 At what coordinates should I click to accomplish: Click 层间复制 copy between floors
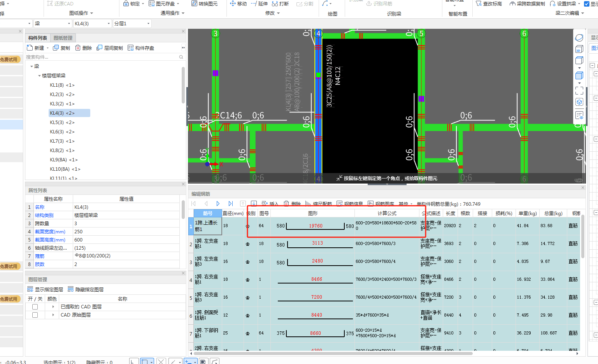(x=109, y=48)
